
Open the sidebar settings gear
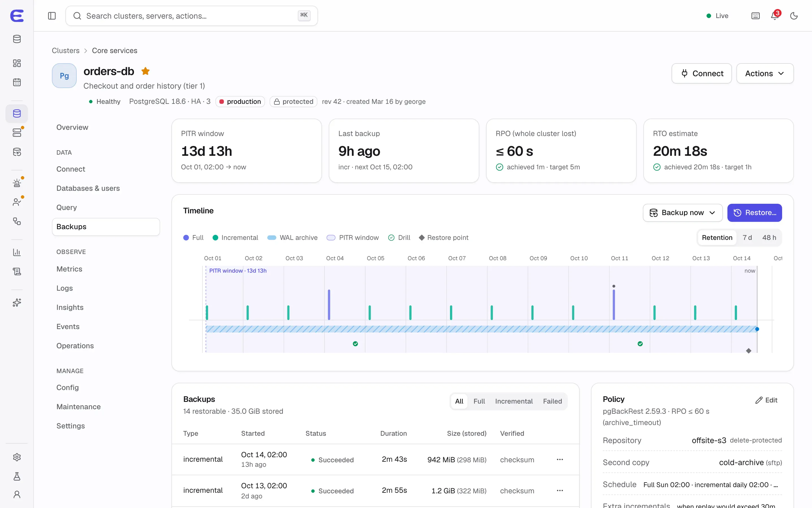17,457
